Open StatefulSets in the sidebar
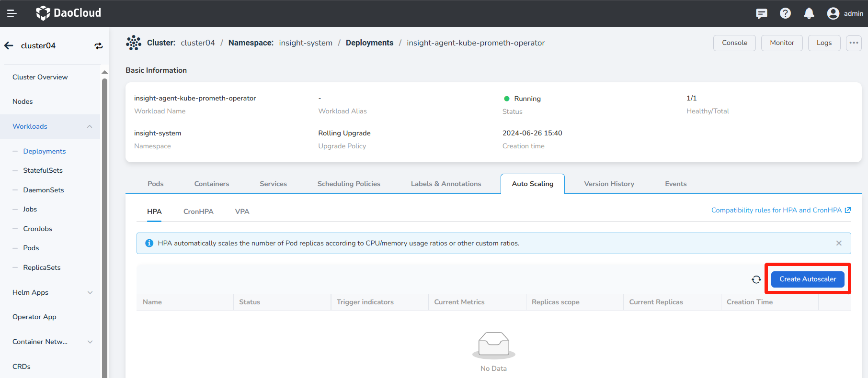The image size is (868, 378). coord(43,170)
